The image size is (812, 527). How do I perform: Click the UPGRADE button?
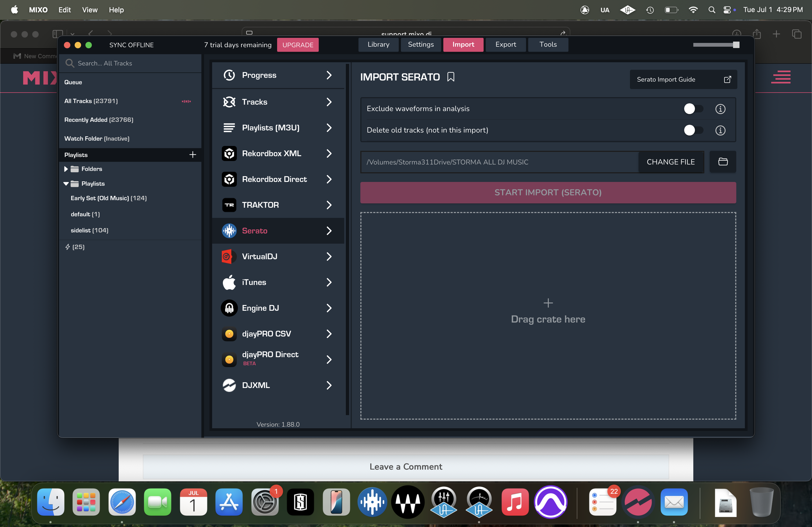click(298, 45)
